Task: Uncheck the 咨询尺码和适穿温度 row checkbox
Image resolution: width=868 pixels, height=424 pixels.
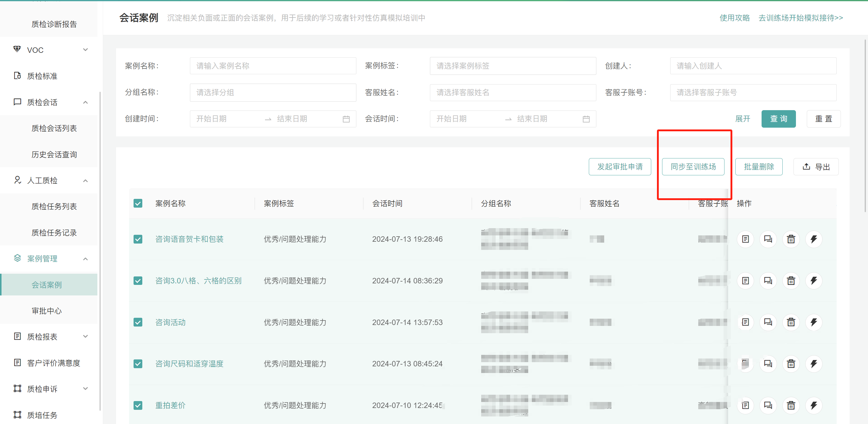Action: tap(138, 364)
